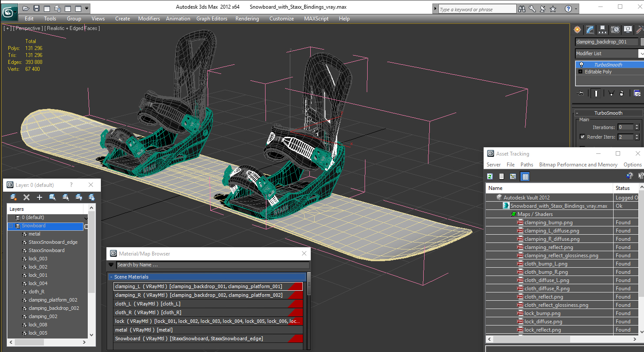Select StaxxSnowboard_edge in Layers list
This screenshot has width=644, height=352.
tap(53, 242)
